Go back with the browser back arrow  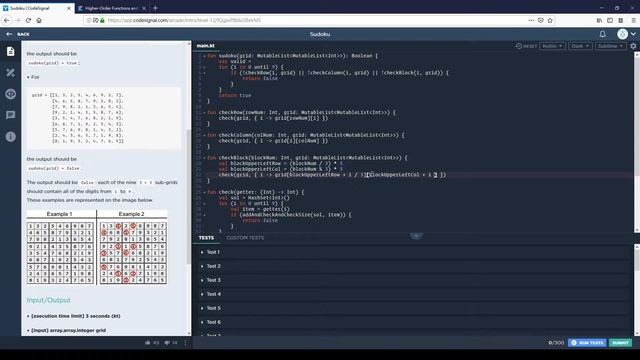[7, 20]
